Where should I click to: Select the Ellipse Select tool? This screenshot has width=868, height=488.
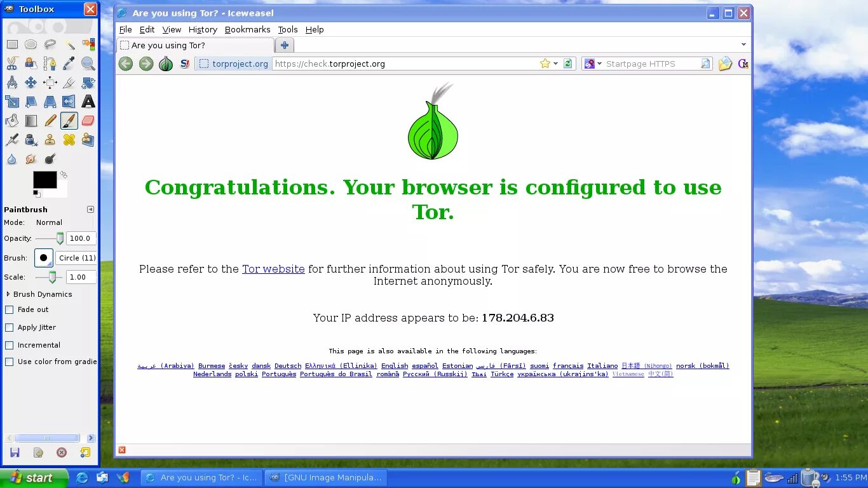pos(31,44)
